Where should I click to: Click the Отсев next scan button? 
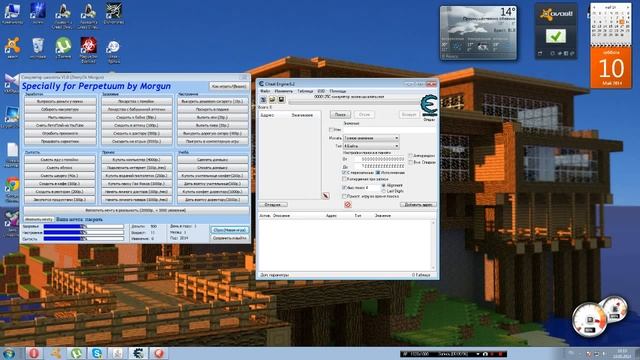tap(364, 115)
